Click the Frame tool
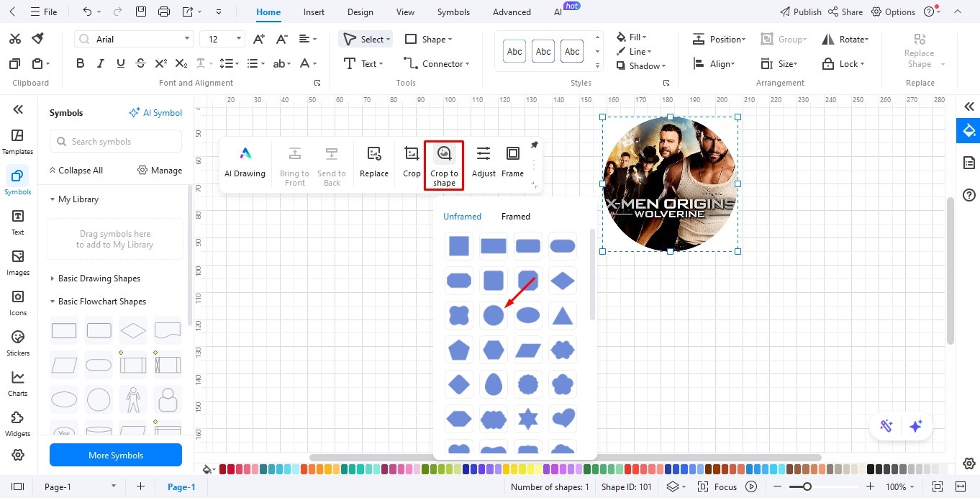Viewport: 980px width, 498px height. [x=512, y=163]
